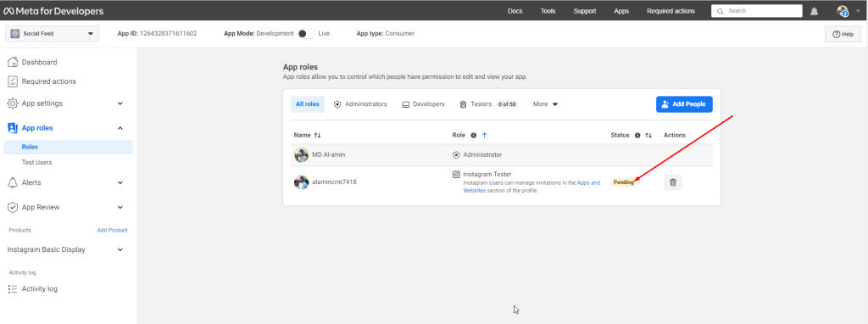Click the Administrators shield tab icon
This screenshot has width=868, height=324.
pyautogui.click(x=337, y=104)
